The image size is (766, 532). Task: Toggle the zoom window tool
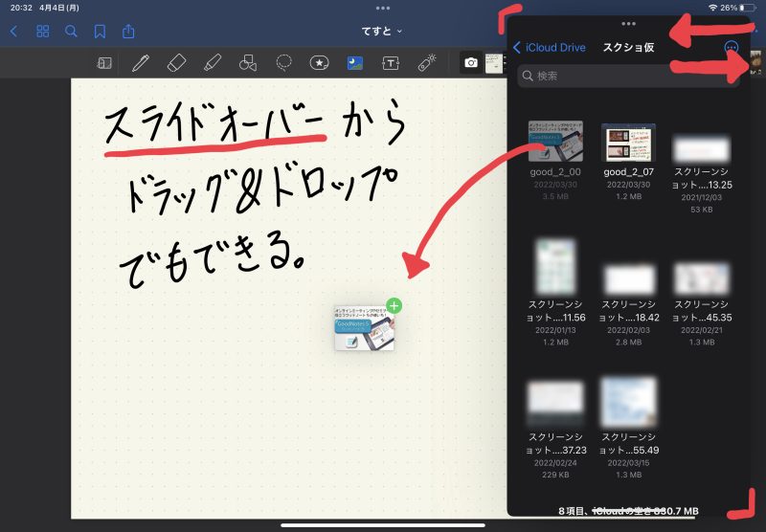pyautogui.click(x=104, y=63)
